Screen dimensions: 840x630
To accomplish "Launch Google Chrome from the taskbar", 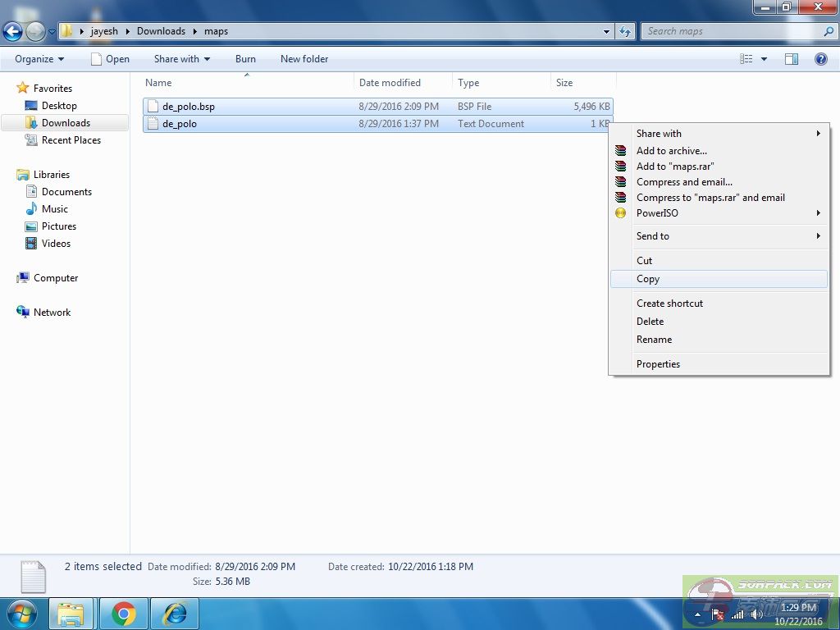I will [x=124, y=614].
